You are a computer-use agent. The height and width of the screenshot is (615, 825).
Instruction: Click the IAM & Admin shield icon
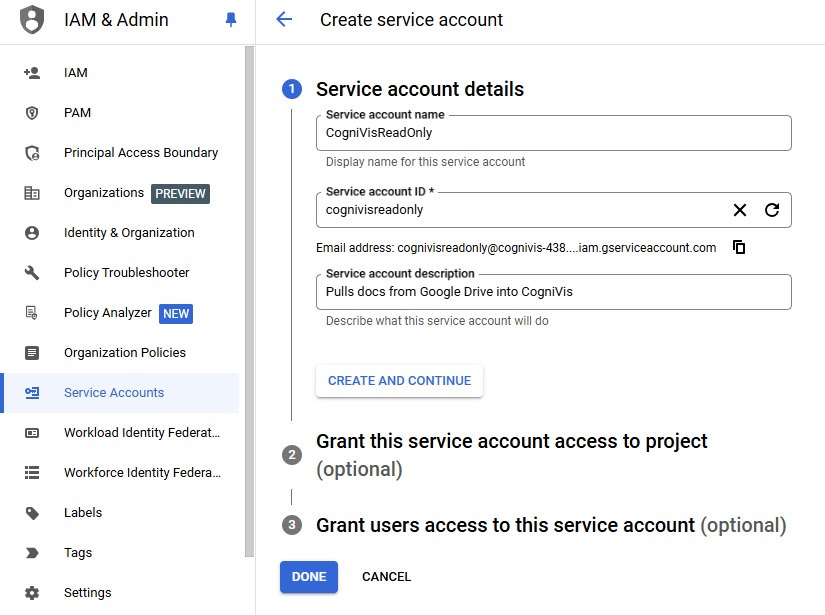pos(32,20)
